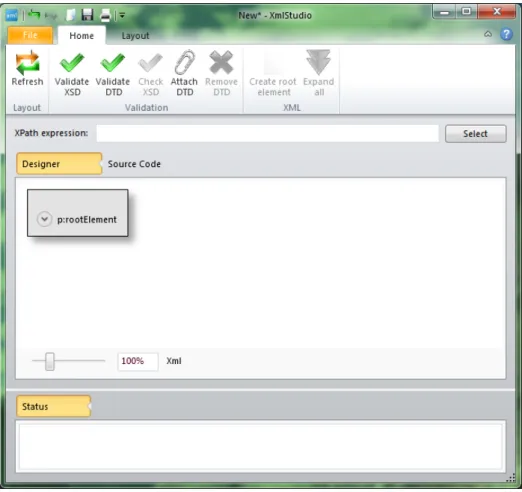Click the print icon in the quick access toolbar

105,15
